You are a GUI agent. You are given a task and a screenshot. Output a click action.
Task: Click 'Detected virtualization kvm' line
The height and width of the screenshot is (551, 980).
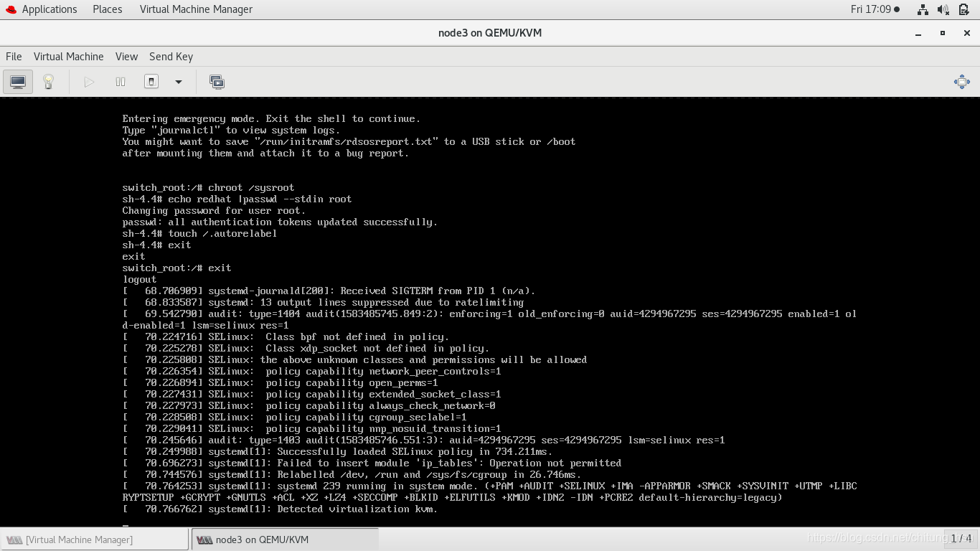pos(280,509)
